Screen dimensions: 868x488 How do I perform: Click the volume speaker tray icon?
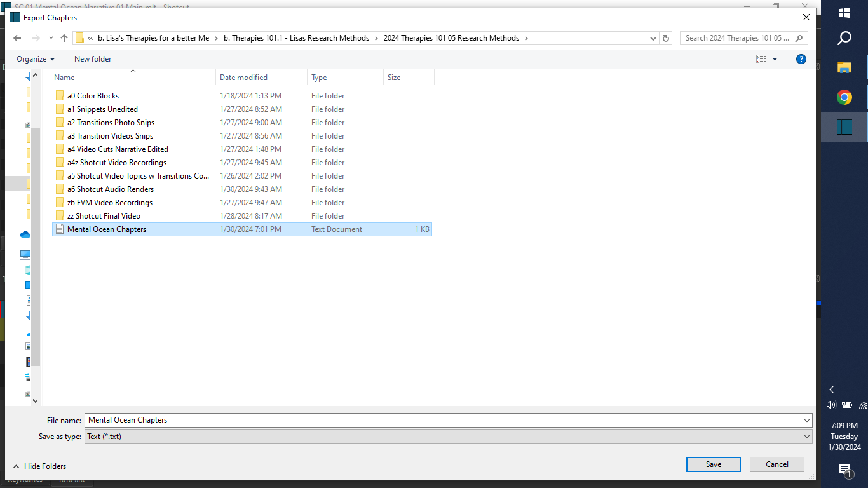pyautogui.click(x=831, y=405)
